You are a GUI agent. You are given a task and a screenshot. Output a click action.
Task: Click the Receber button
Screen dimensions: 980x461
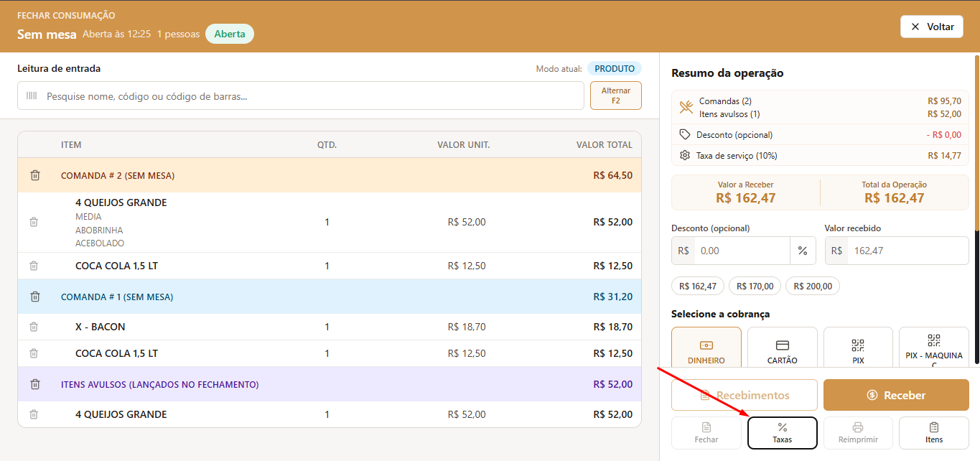pos(896,395)
